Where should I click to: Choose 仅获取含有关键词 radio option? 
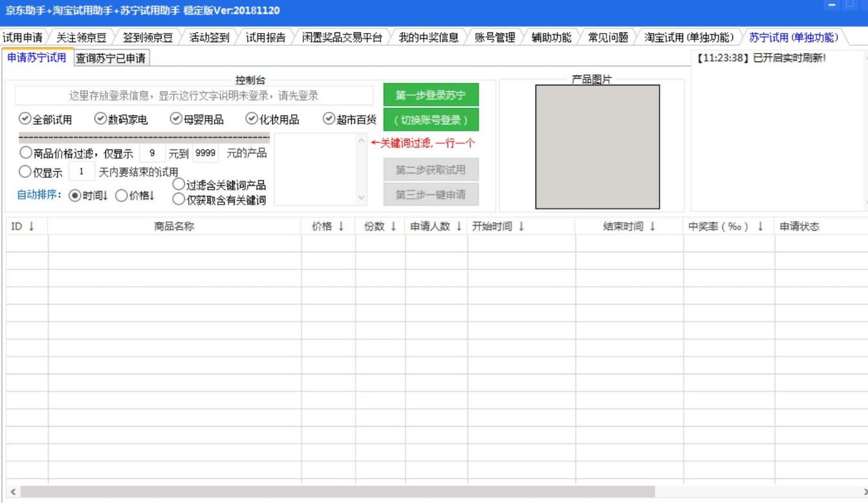[x=219, y=200]
